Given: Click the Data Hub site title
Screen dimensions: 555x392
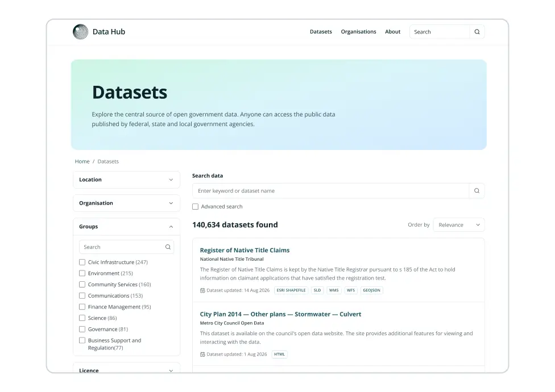Looking at the screenshot, I should pyautogui.click(x=109, y=32).
